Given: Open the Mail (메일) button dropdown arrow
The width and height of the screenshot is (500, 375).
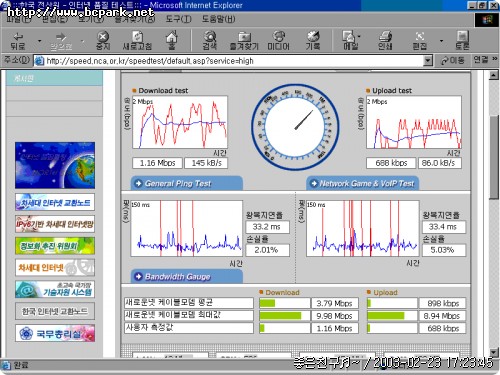Looking at the screenshot, I should point(359,36).
